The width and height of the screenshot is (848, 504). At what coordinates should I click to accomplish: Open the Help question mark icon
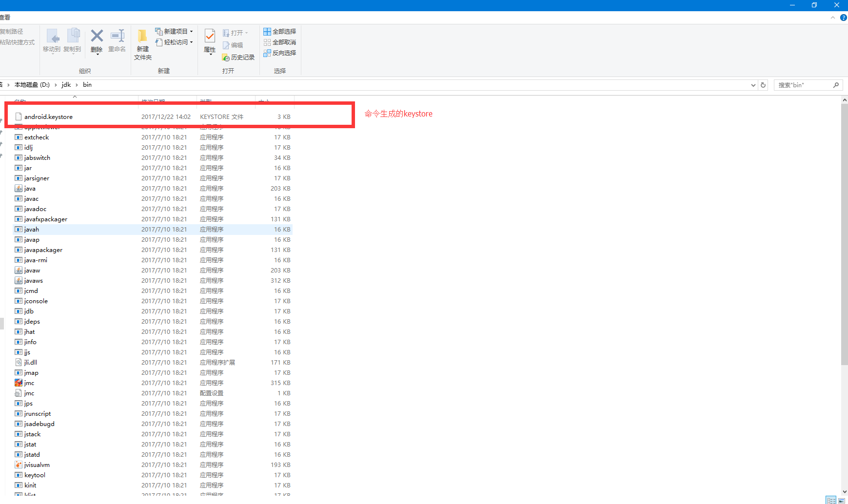click(x=843, y=18)
